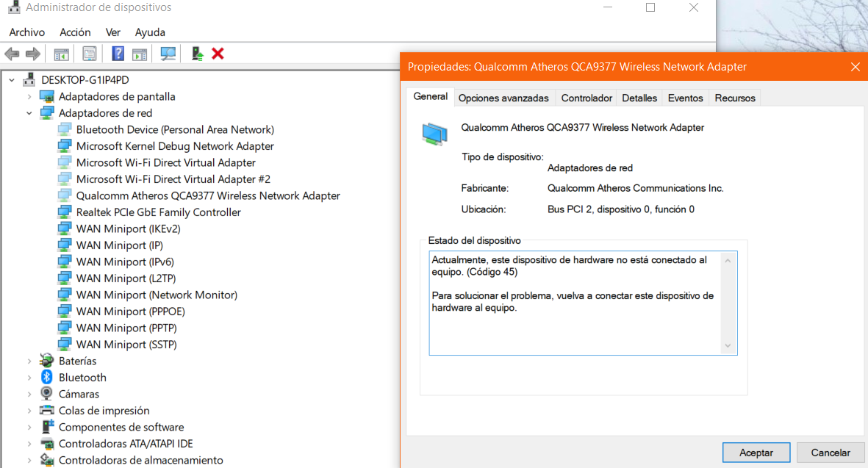
Task: Select Qualcomm Atheros QCA9377 adapter in tree
Action: pos(208,196)
